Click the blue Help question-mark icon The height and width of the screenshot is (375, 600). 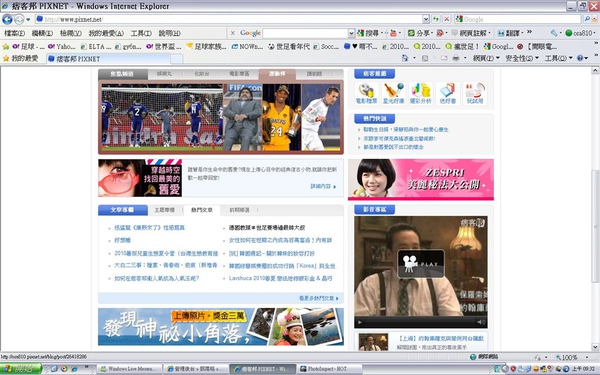[580, 58]
